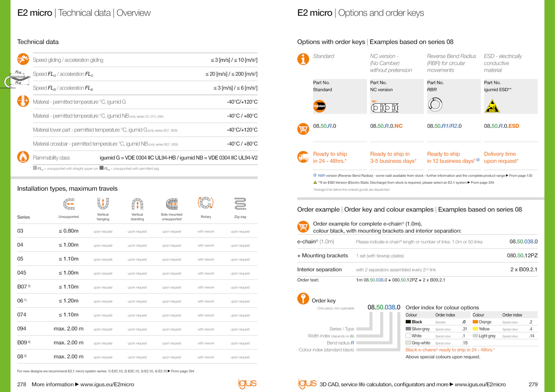Click the delivery truck icon
The width and height of the screenshot is (555, 392).
coord(303,157)
